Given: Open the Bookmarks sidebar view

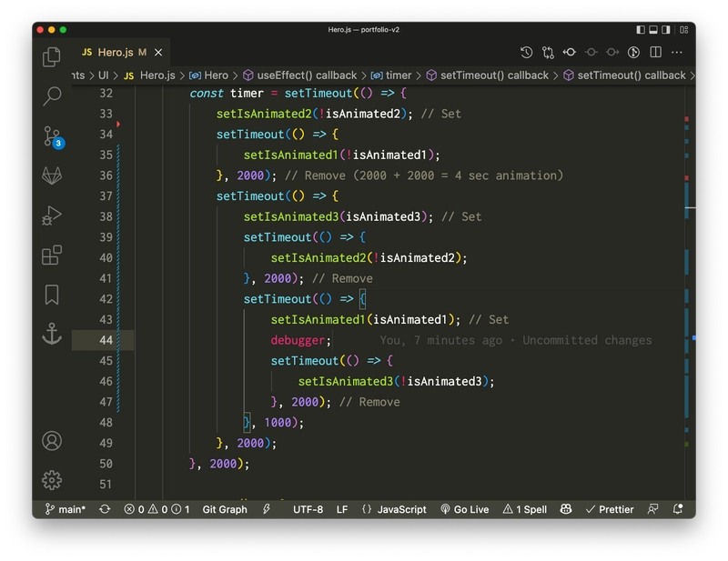Looking at the screenshot, I should coord(52,295).
